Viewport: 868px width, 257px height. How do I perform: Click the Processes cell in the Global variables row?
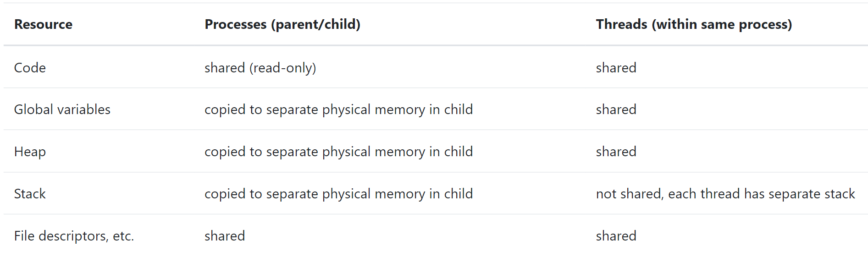(x=338, y=109)
